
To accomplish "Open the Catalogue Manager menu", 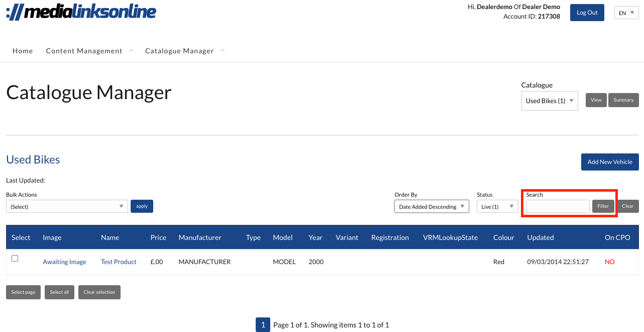I will 179,51.
